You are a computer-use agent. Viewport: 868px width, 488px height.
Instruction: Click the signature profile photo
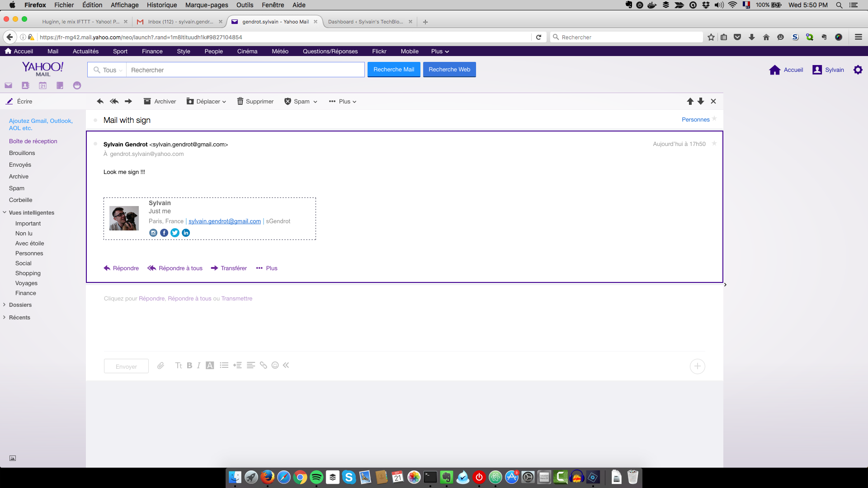click(124, 218)
